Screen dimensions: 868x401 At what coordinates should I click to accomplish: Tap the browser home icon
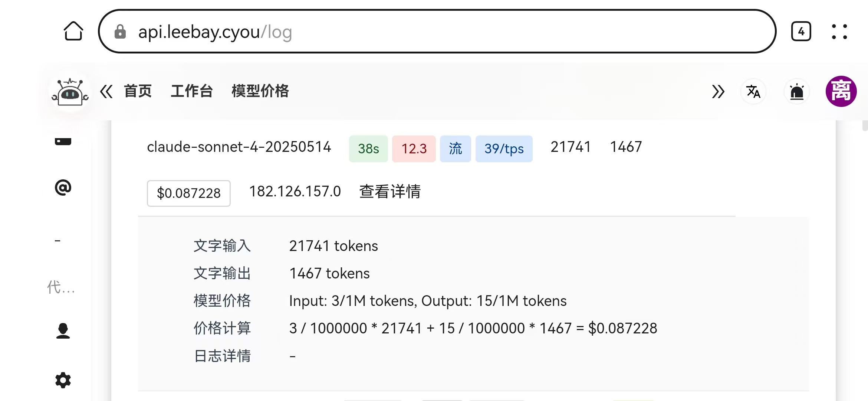[x=73, y=31]
